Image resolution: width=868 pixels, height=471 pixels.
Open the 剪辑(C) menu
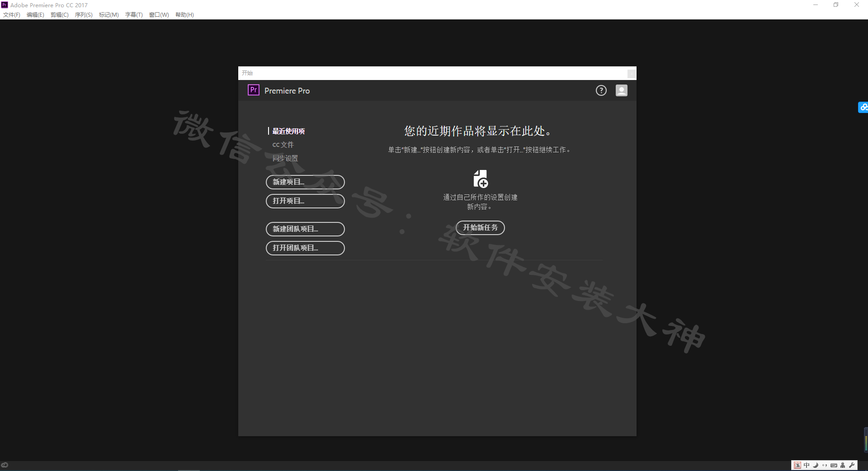pyautogui.click(x=60, y=15)
